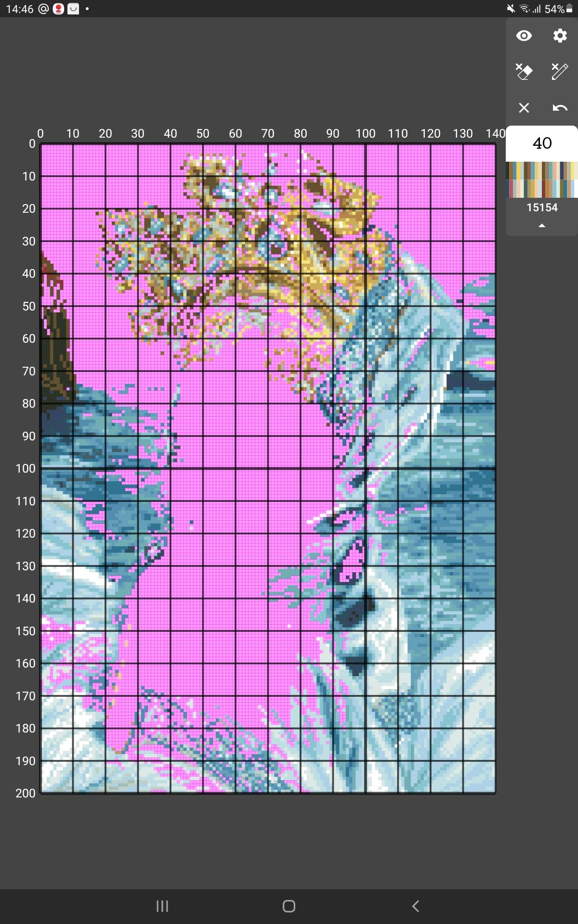Undo the last action
Viewport: 578px width, 924px height.
click(560, 108)
